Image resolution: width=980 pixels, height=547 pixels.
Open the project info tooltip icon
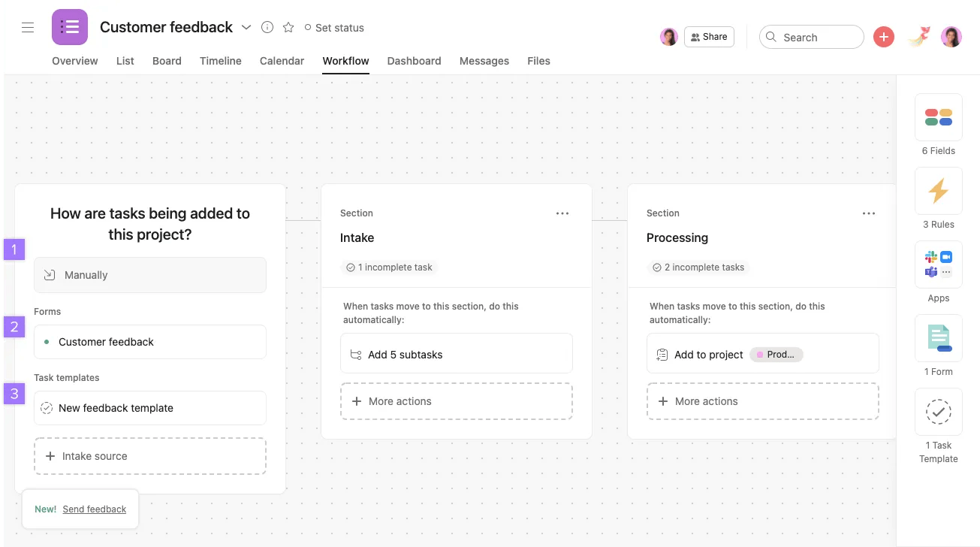click(x=267, y=26)
